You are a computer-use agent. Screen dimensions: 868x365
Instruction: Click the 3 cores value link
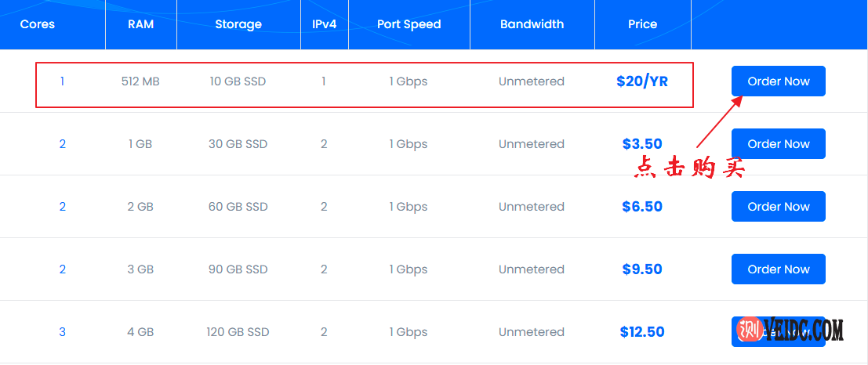click(62, 332)
